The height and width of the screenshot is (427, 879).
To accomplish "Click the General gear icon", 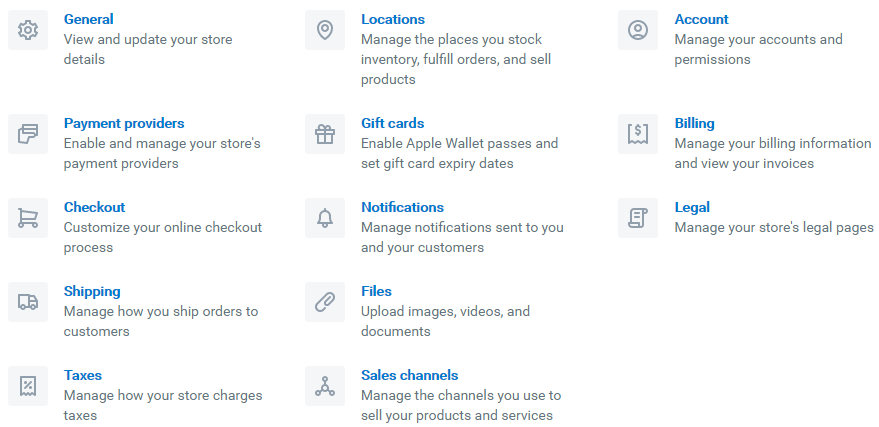I will (x=28, y=30).
